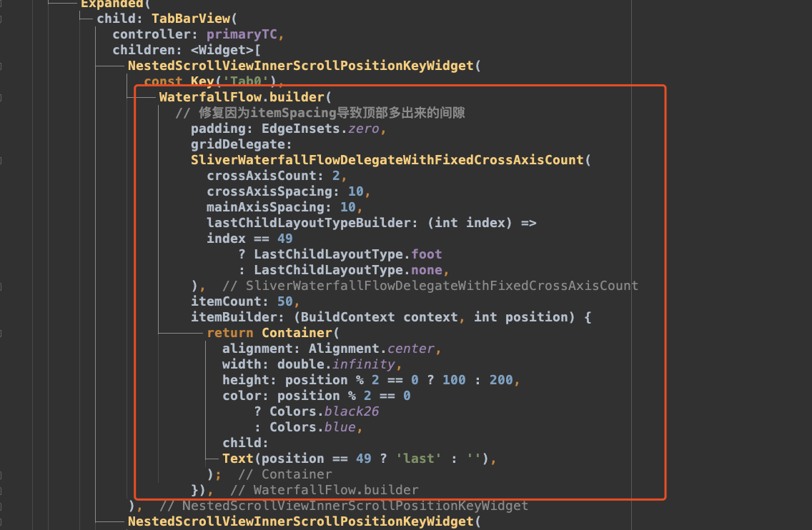Click the WaterfallFlow.builder( call
Viewport: 812px width, 530px height.
tap(245, 97)
